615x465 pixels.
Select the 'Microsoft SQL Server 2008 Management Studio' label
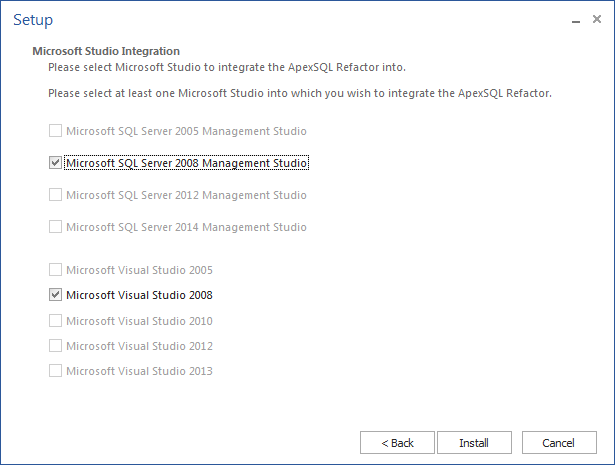(x=186, y=163)
